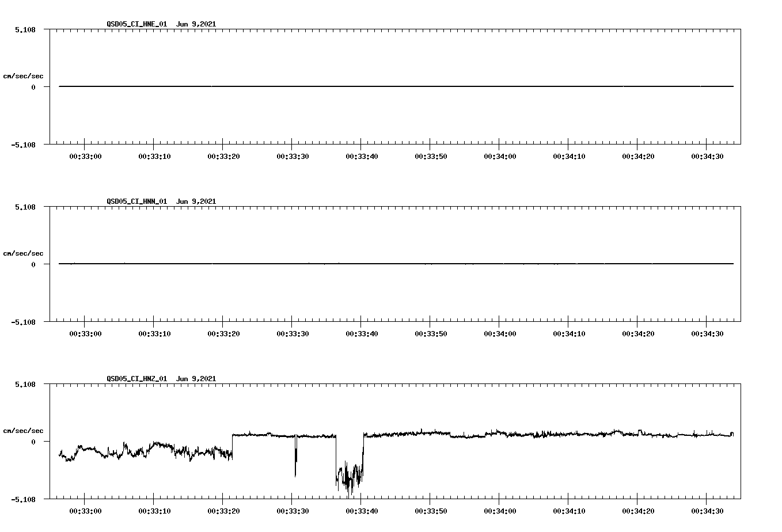The height and width of the screenshot is (532, 782).
Task: Click 00:33:00 label under the HNE plot
Action: [x=85, y=157]
